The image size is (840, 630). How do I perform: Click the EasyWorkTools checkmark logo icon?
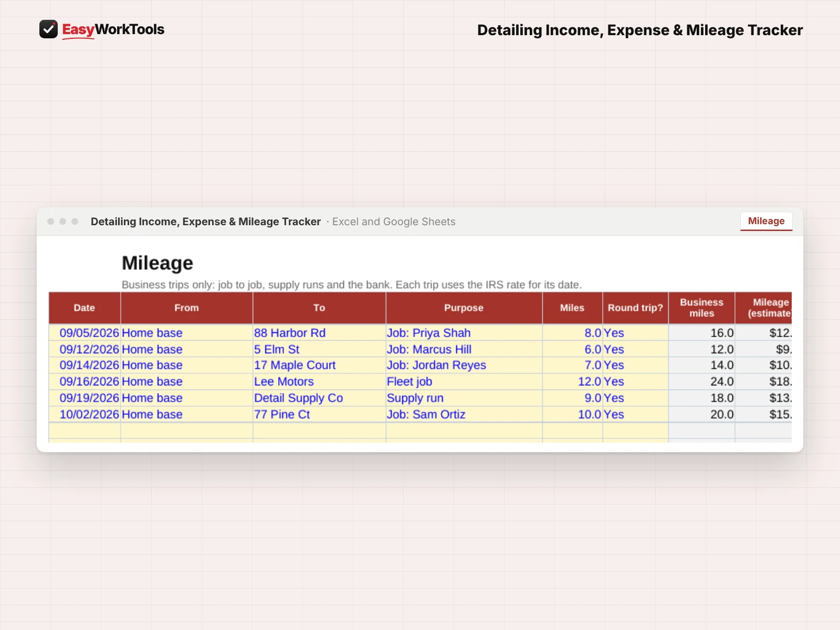point(48,29)
